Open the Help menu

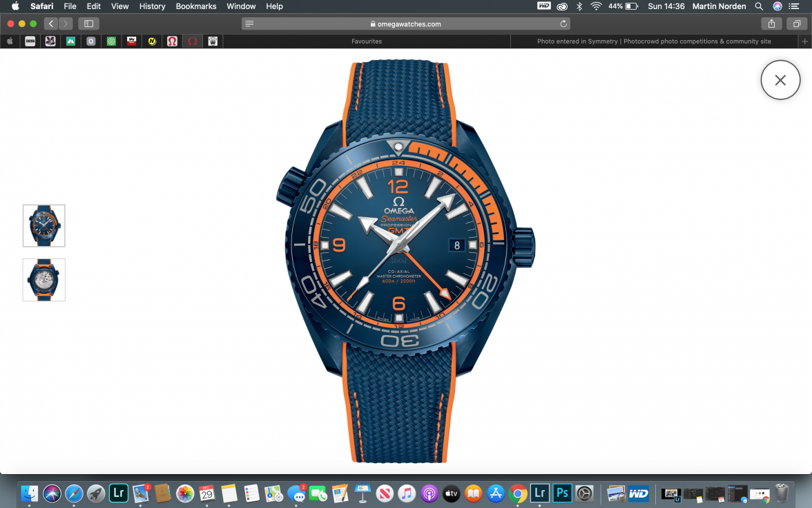pos(274,6)
